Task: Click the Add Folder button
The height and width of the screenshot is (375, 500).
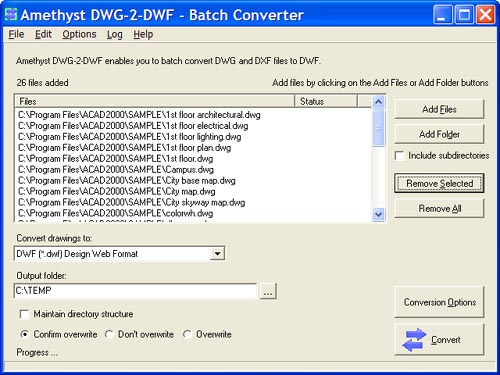Action: [439, 134]
